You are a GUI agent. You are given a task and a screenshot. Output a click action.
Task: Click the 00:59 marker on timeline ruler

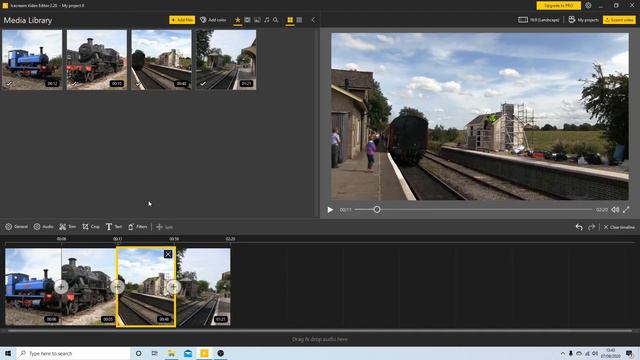(x=174, y=239)
